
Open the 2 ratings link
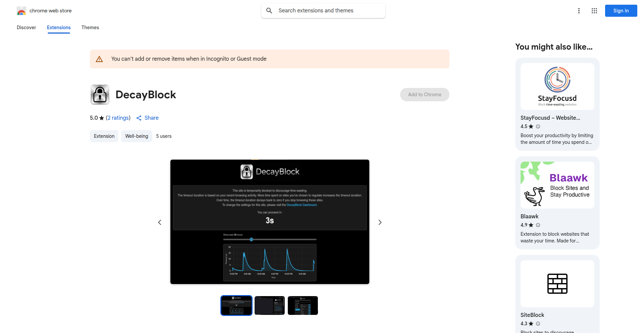coord(118,118)
